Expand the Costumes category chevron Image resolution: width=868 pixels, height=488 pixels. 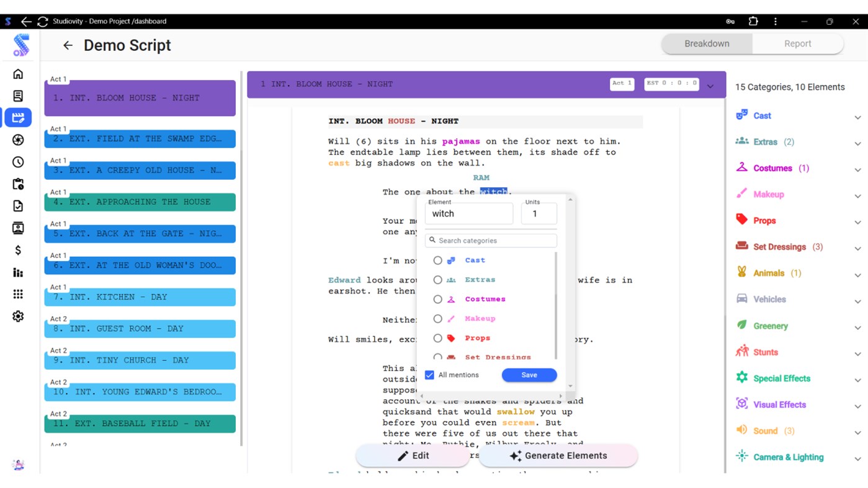[x=857, y=170]
